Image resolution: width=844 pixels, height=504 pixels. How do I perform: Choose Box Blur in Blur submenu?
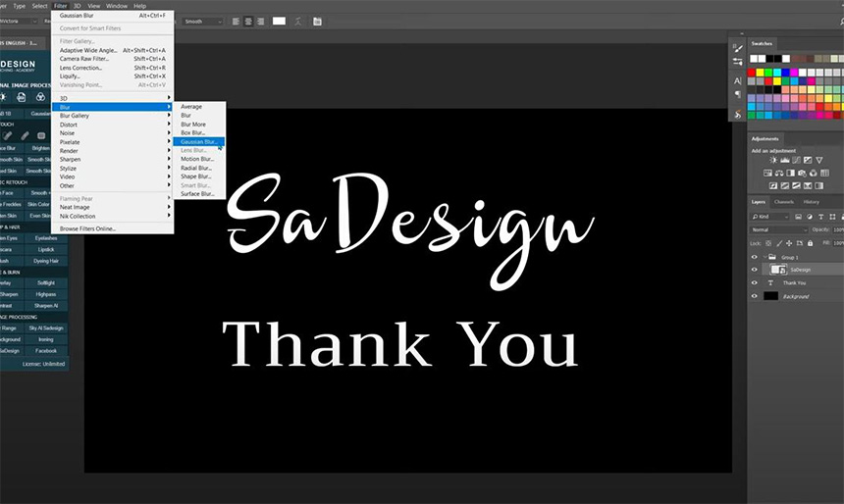tap(198, 132)
